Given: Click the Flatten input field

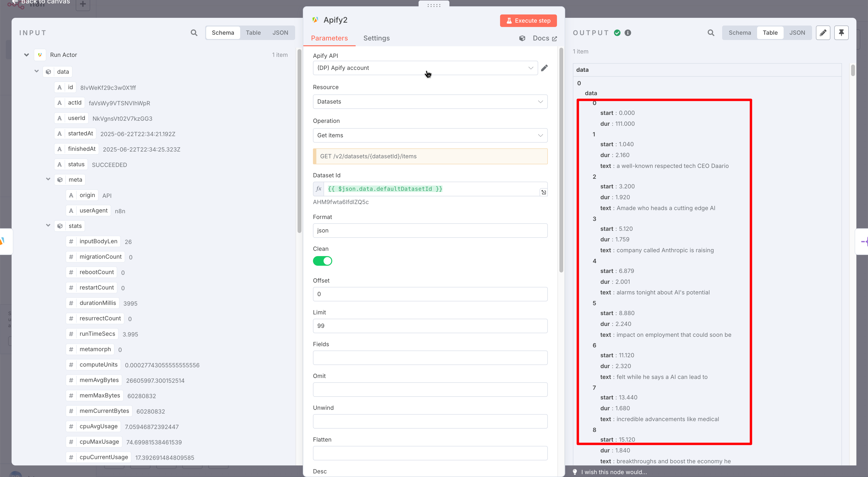Looking at the screenshot, I should pyautogui.click(x=430, y=453).
